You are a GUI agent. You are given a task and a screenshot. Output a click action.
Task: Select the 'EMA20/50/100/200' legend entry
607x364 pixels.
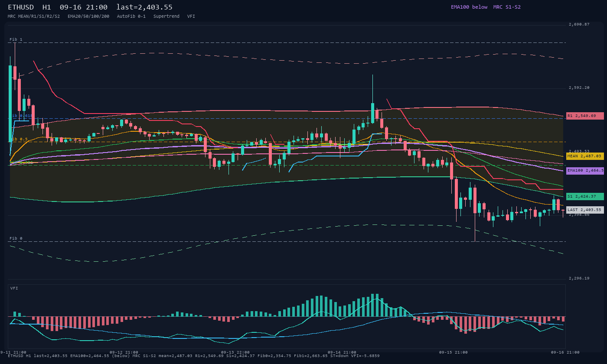88,16
